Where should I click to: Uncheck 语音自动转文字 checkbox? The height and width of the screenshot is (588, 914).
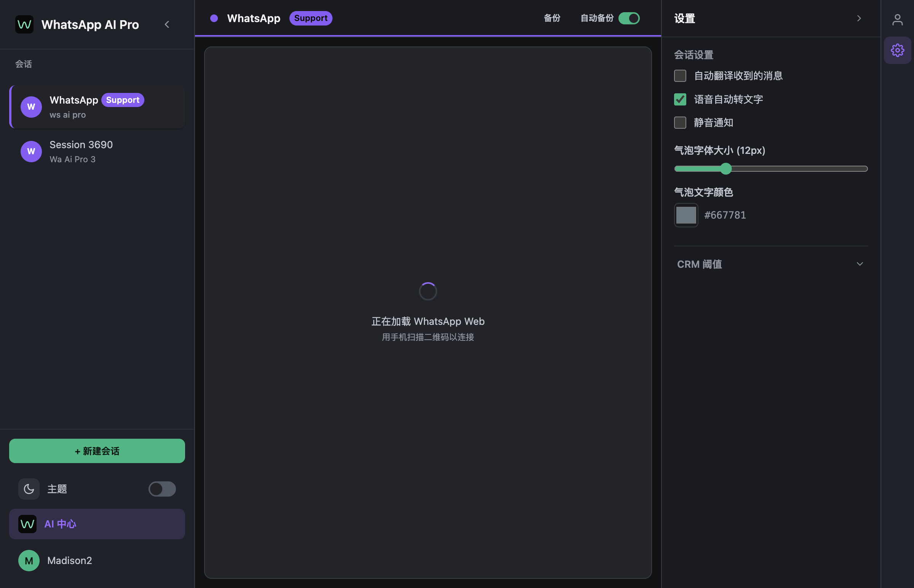pyautogui.click(x=680, y=99)
